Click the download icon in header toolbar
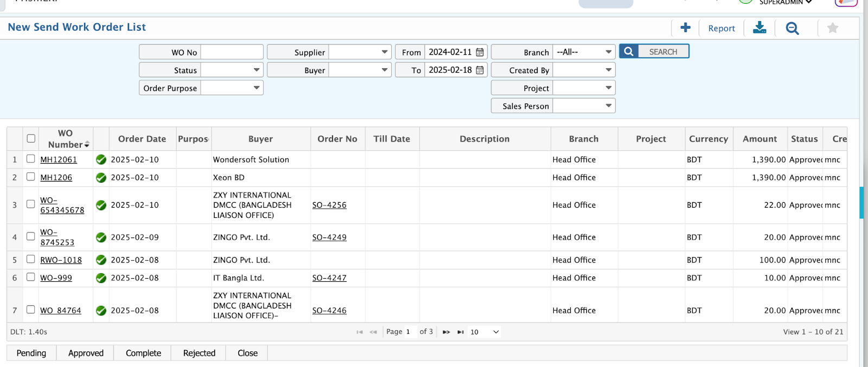 click(759, 28)
